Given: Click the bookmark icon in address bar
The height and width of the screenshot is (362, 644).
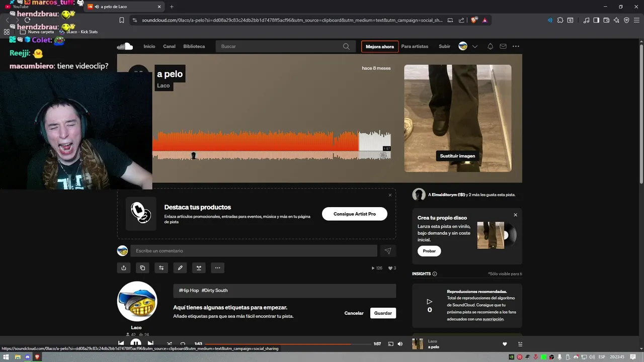Looking at the screenshot, I should [x=122, y=20].
